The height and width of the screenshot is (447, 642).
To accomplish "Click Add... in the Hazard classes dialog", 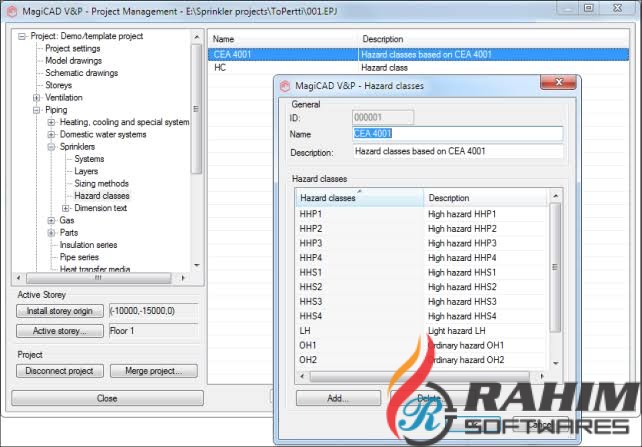I will (338, 398).
